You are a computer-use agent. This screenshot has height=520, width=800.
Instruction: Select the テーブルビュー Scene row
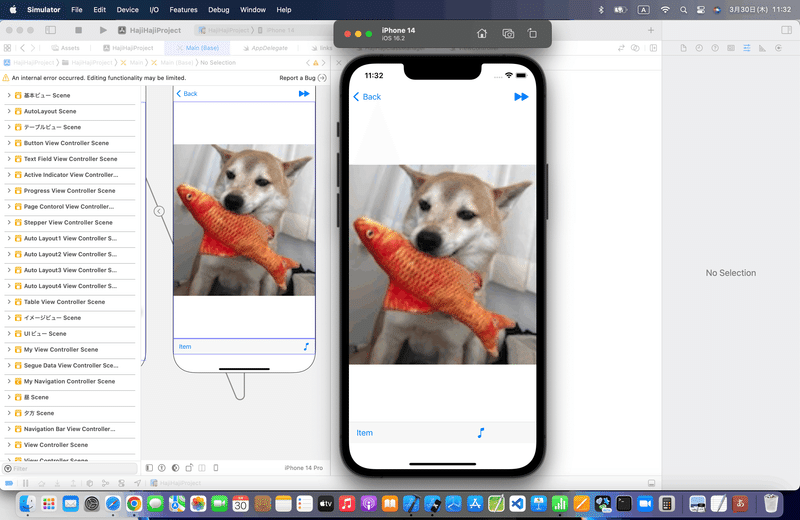(x=70, y=127)
